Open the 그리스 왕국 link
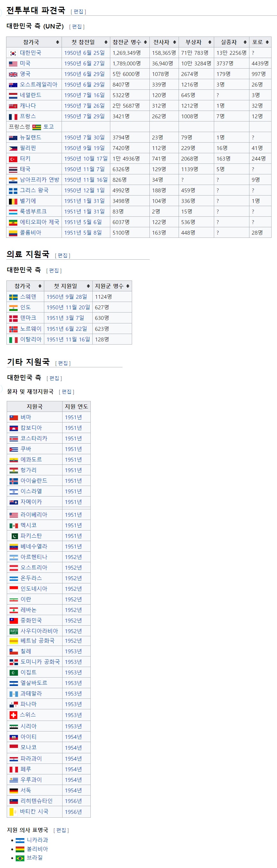Screen dimensions: 277x868 tap(34, 190)
